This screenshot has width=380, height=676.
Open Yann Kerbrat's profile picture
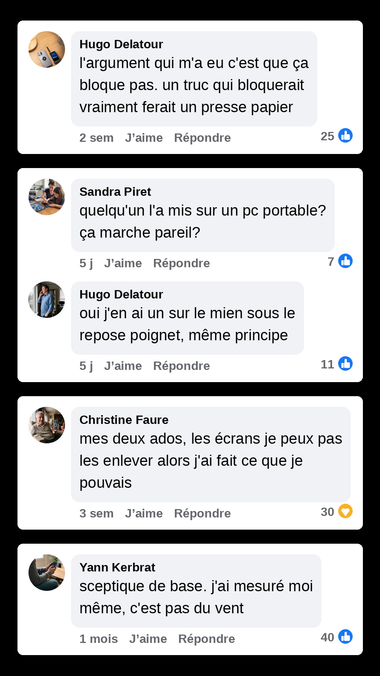pos(47,573)
